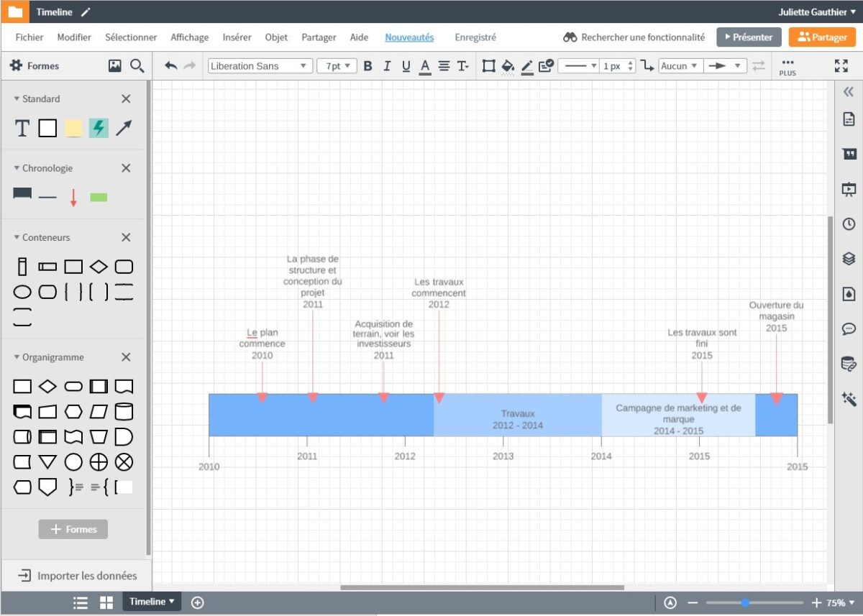The width and height of the screenshot is (863, 616).
Task: Click the orange folder documents icon
Action: (15, 12)
